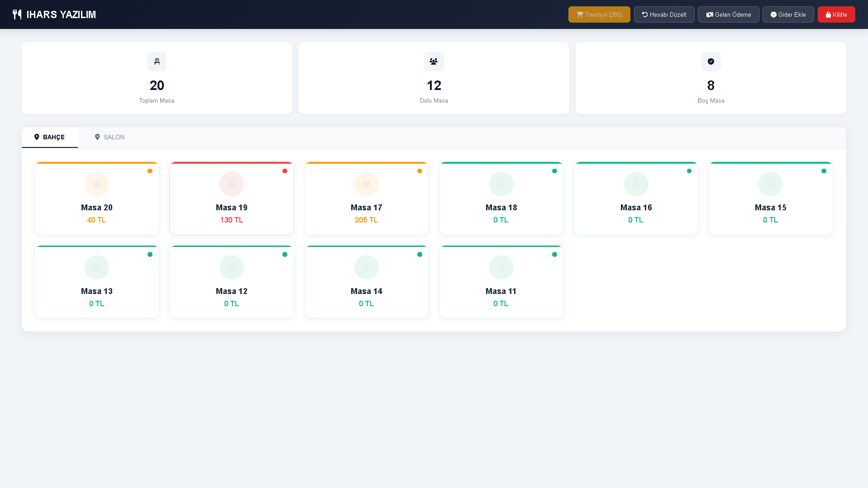Lock the screen with Kilitle button
The image size is (868, 488).
pyautogui.click(x=836, y=14)
